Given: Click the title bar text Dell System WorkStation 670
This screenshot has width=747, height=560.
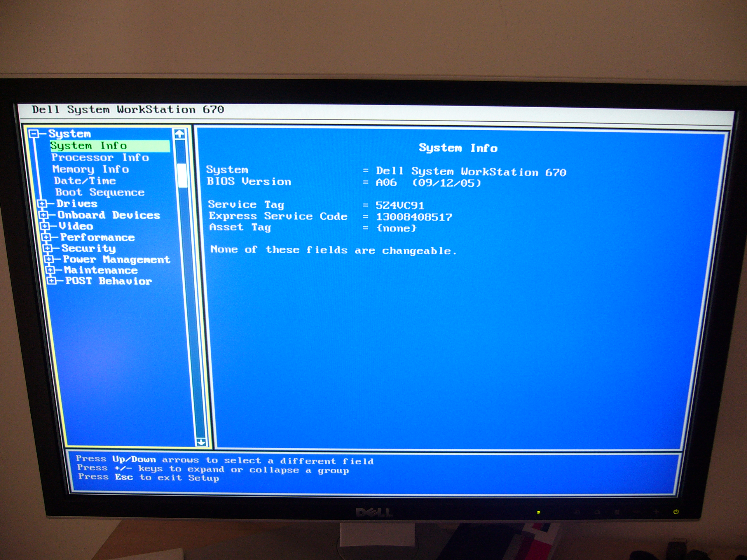Looking at the screenshot, I should point(128,110).
